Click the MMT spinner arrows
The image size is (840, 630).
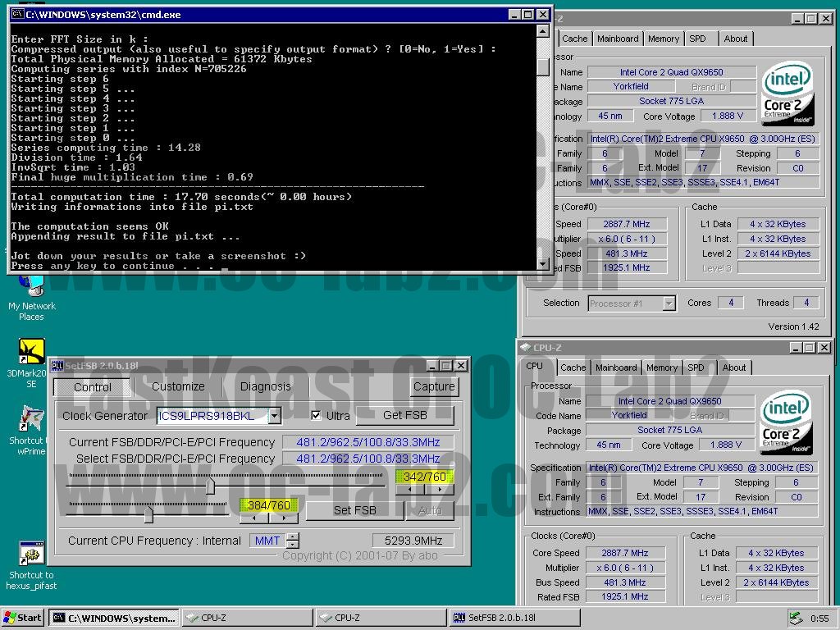pos(293,541)
